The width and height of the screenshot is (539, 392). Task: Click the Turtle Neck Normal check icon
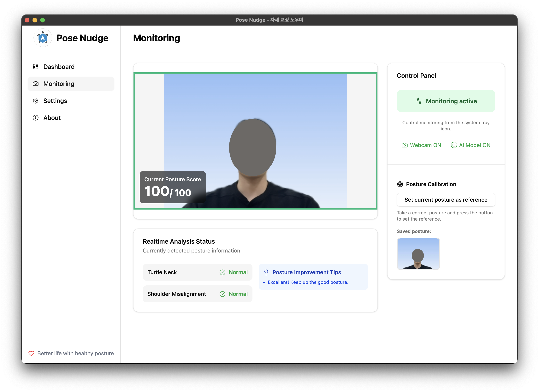pyautogui.click(x=222, y=272)
